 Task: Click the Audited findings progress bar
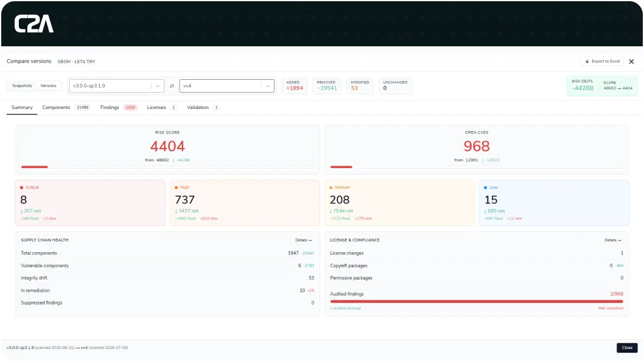[x=477, y=301]
